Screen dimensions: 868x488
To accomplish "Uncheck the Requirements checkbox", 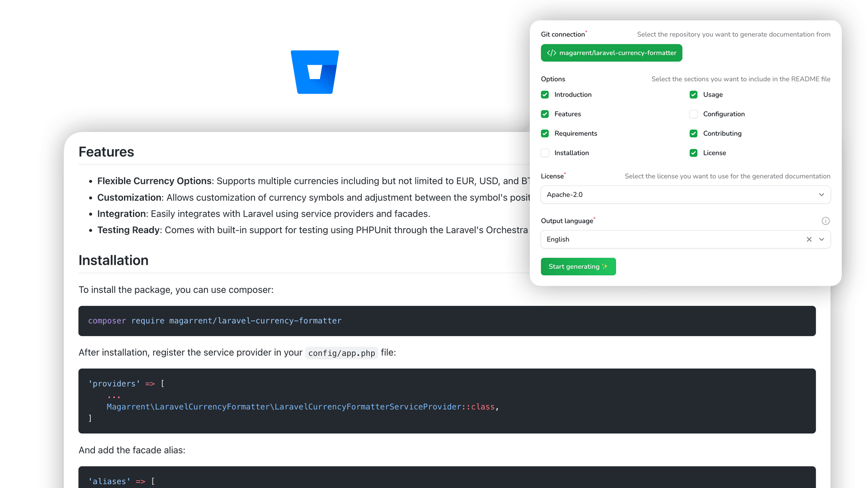I will (x=545, y=133).
